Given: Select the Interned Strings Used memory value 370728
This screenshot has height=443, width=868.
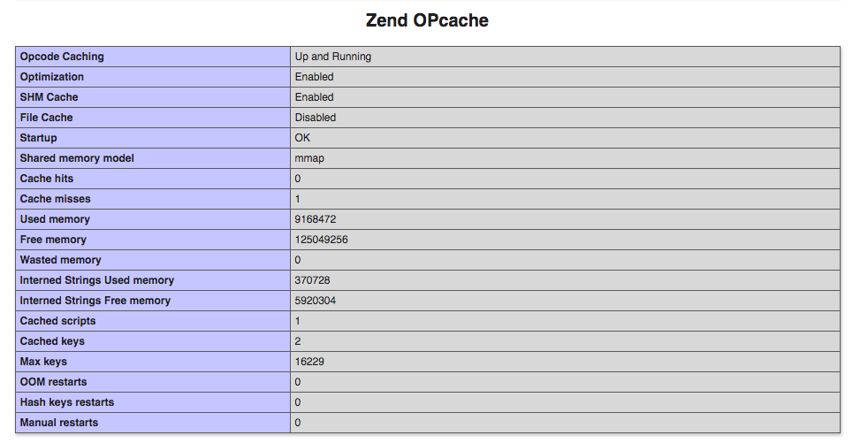Looking at the screenshot, I should click(312, 280).
